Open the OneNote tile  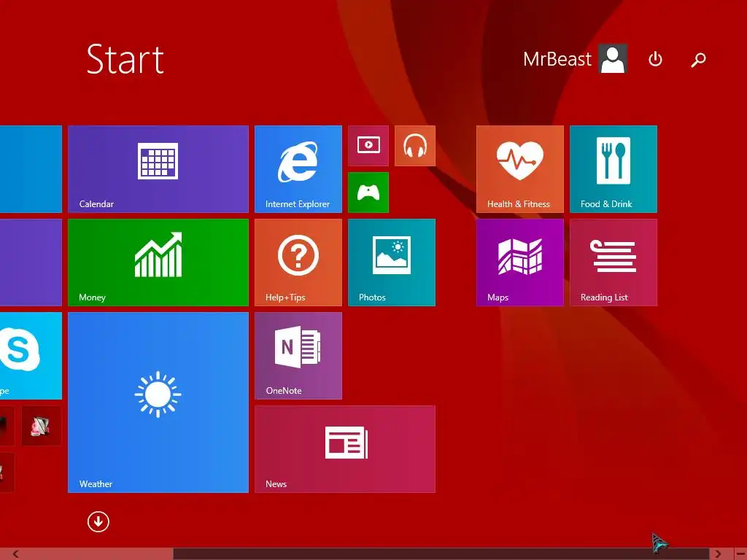click(x=298, y=356)
